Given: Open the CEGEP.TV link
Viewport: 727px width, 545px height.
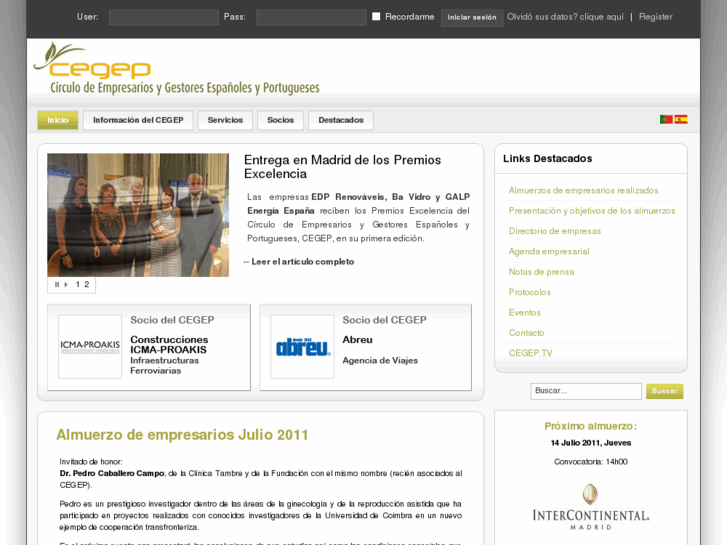Looking at the screenshot, I should point(530,353).
